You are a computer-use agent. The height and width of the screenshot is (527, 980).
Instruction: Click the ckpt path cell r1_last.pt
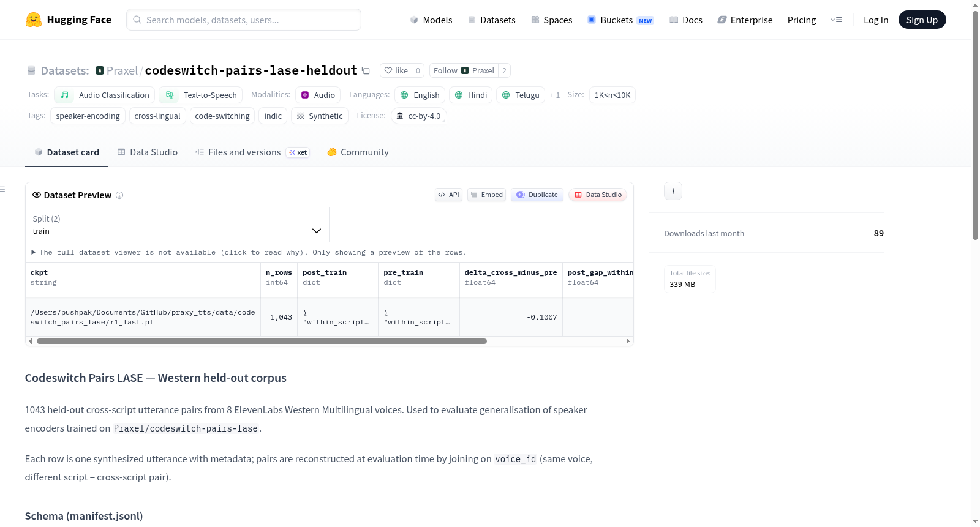click(143, 317)
